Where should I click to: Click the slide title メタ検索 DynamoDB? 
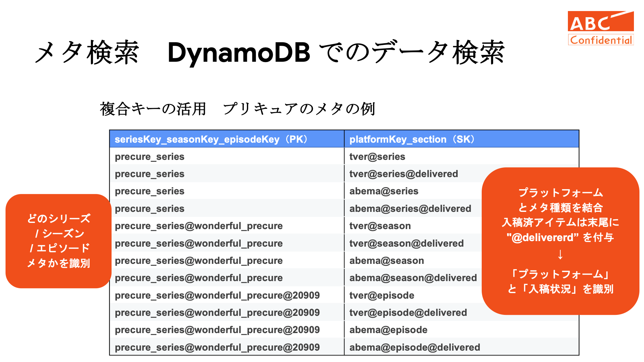[269, 53]
